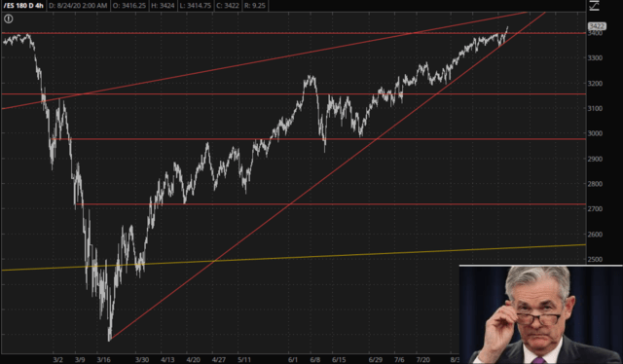The height and width of the screenshot is (364, 623).
Task: Click the 3000 level on price axis
Action: point(595,133)
